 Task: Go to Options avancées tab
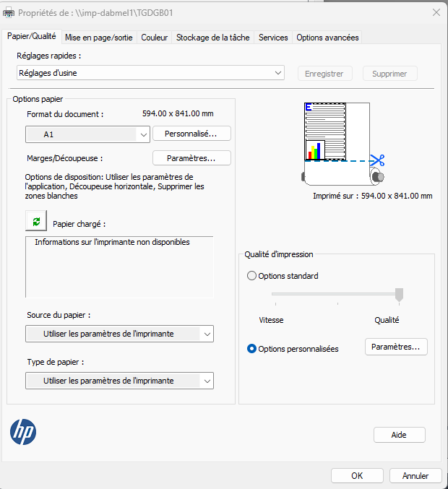click(x=327, y=38)
